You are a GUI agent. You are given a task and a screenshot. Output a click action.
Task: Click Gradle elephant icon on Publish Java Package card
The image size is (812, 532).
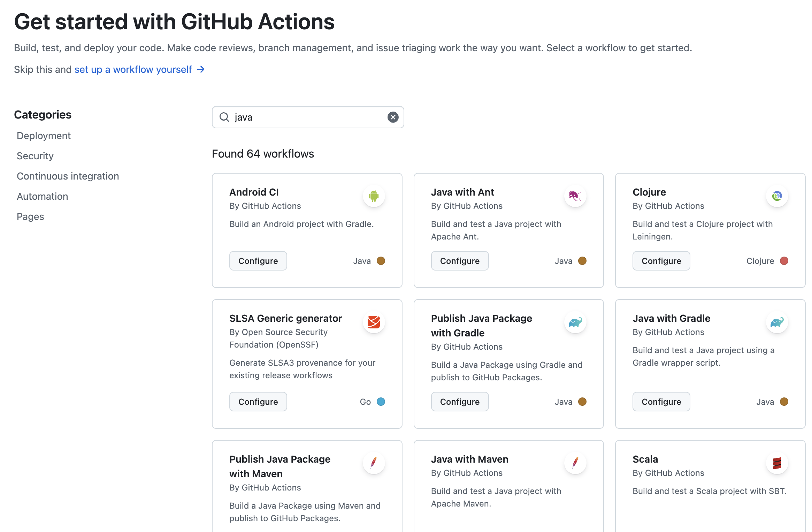(575, 322)
